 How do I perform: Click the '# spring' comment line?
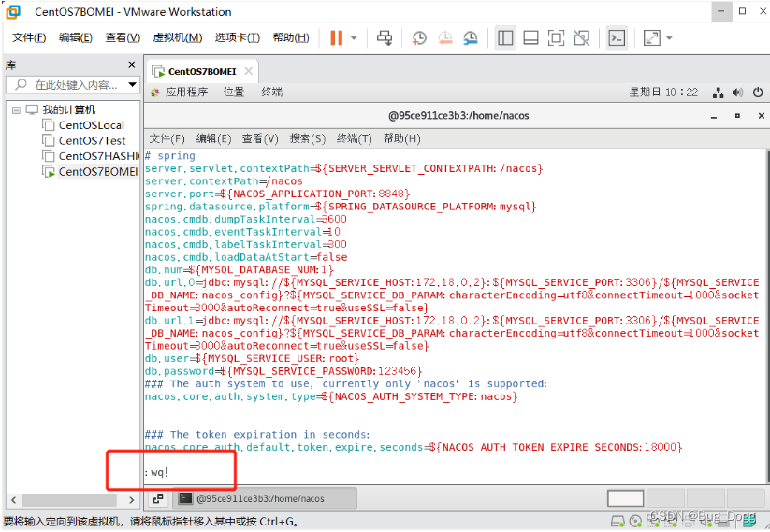(170, 155)
